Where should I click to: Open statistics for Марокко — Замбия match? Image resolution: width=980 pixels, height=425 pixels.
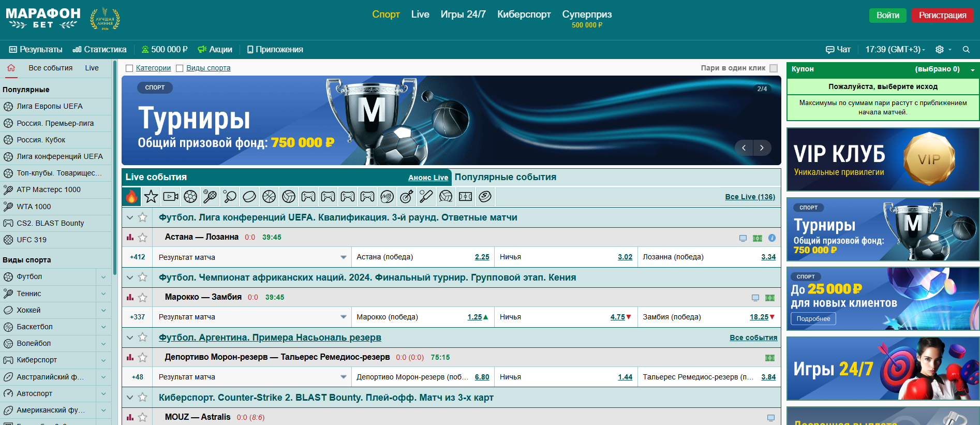point(130,297)
